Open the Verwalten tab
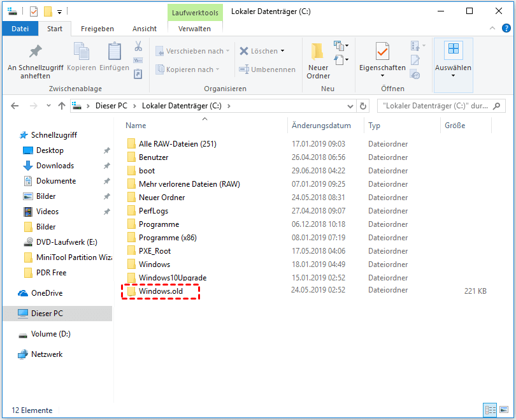Screen dimensions: 516x420 click(194, 29)
